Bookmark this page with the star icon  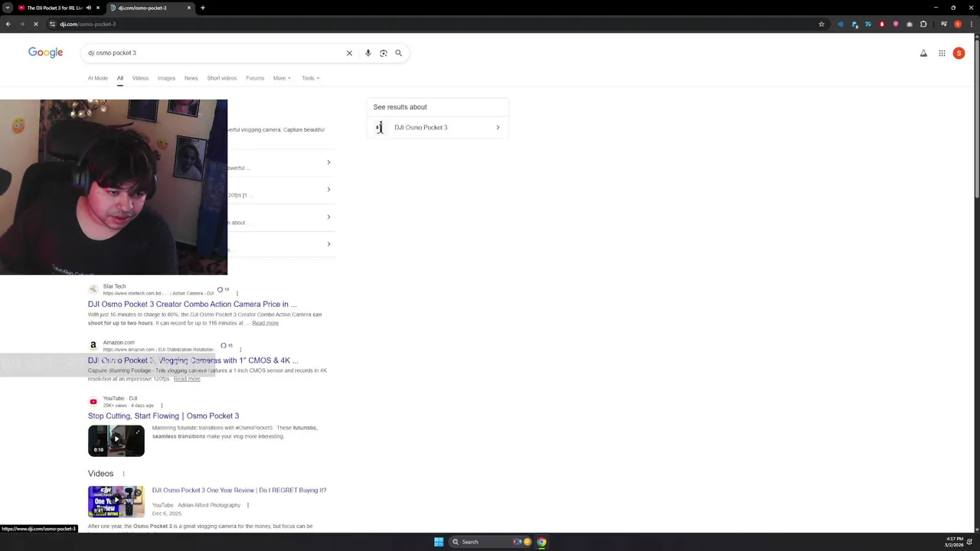pos(822,24)
